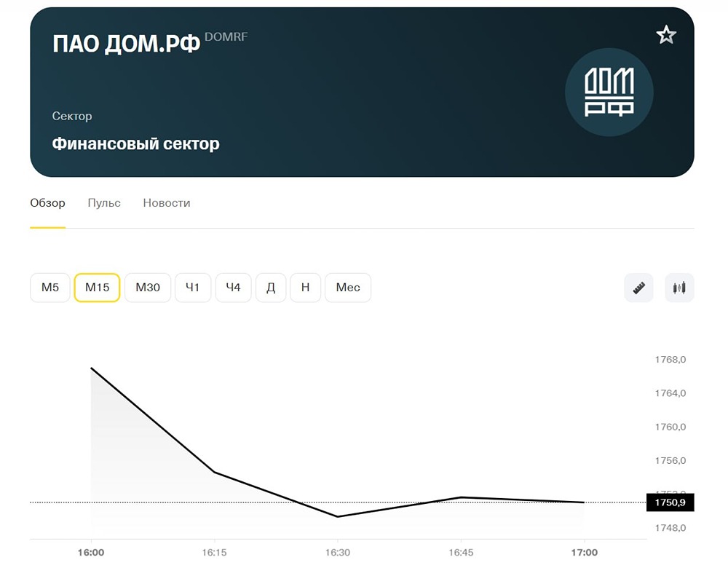This screenshot has width=728, height=576.
Task: Select the ruler measurement tool
Action: [638, 287]
